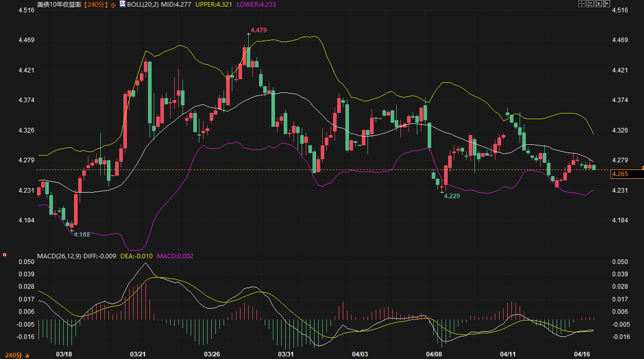Click the -0.016 label on left MACD axis
Image resolution: width=644 pixels, height=359 pixels.
tap(25, 337)
